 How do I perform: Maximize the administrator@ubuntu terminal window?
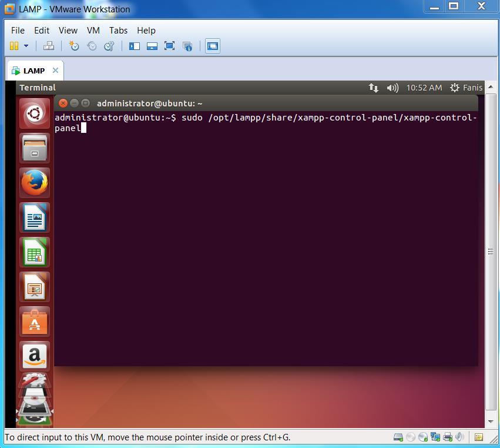point(85,103)
